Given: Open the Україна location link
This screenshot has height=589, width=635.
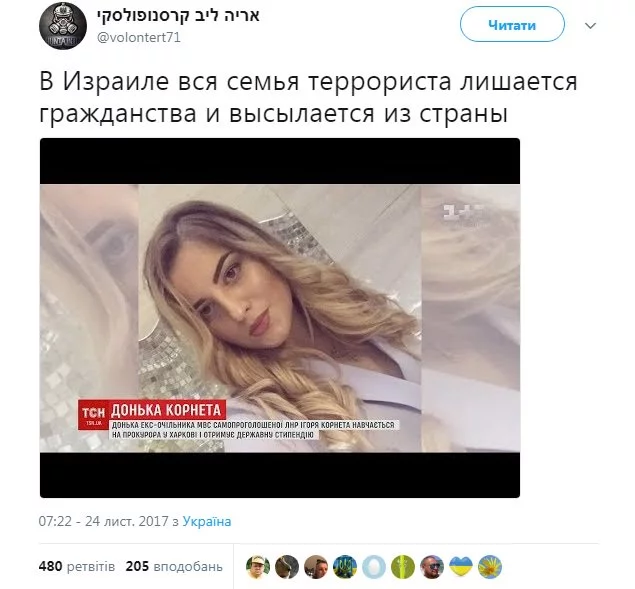Looking at the screenshot, I should point(207,521).
